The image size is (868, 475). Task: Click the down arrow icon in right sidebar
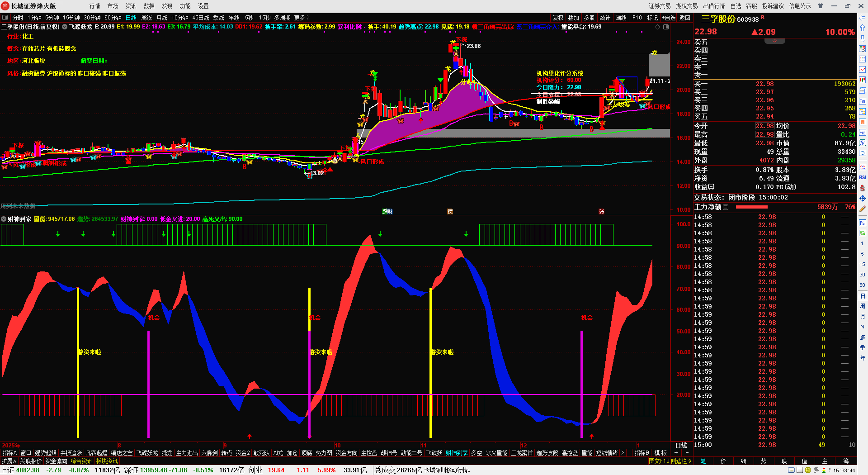(863, 38)
